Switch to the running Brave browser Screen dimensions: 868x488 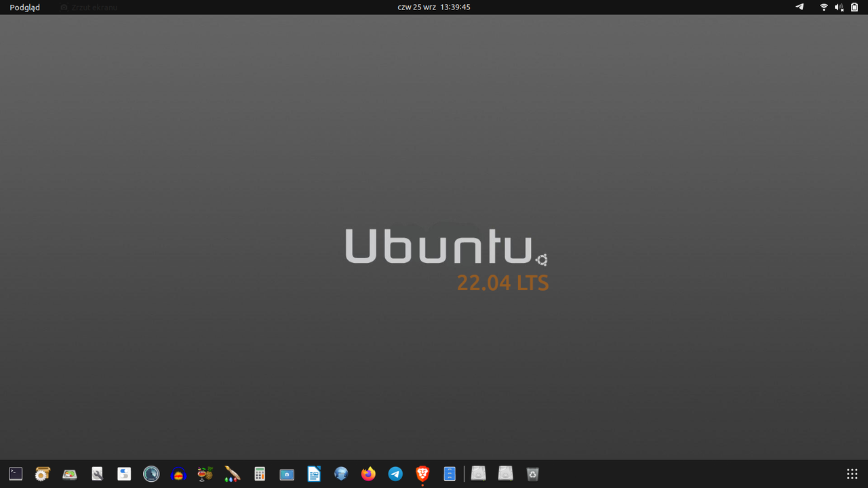coord(422,474)
